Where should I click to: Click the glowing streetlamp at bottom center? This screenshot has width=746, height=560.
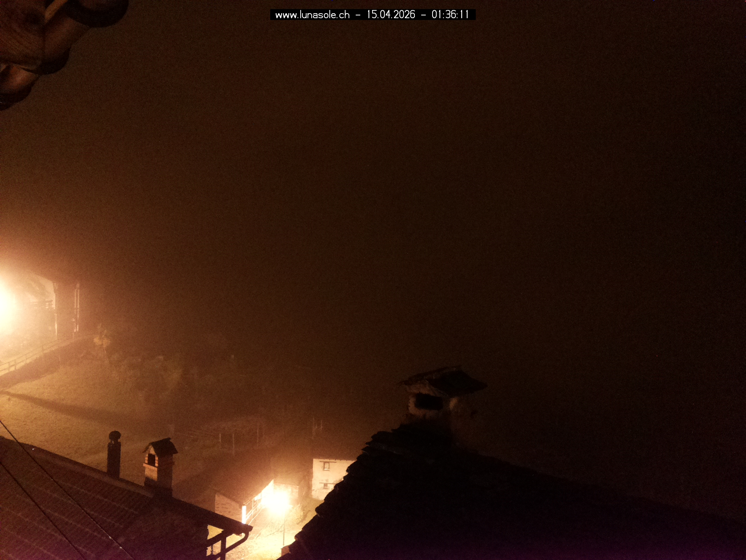click(278, 500)
